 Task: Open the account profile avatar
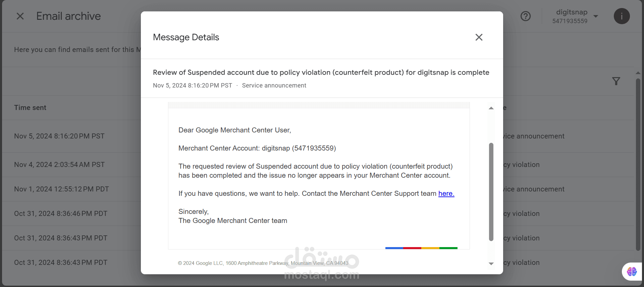pyautogui.click(x=622, y=16)
